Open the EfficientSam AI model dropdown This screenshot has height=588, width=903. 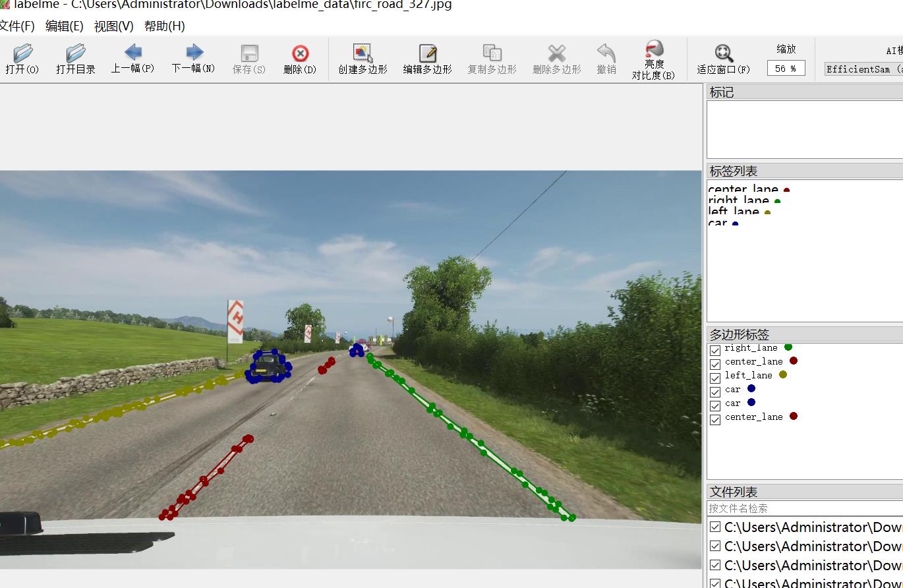(863, 69)
